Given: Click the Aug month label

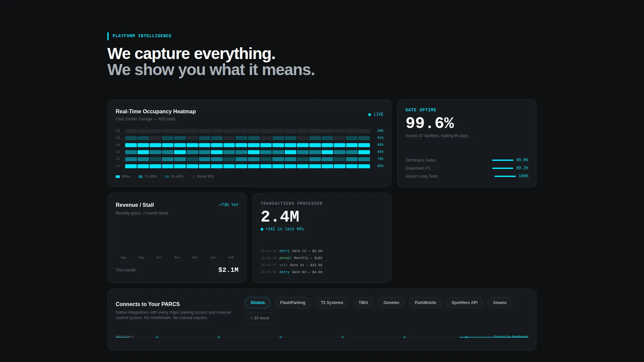Looking at the screenshot, I should pos(123,257).
